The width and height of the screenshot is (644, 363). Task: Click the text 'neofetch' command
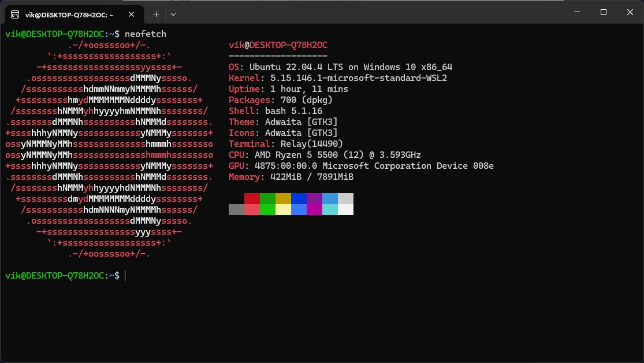[146, 34]
